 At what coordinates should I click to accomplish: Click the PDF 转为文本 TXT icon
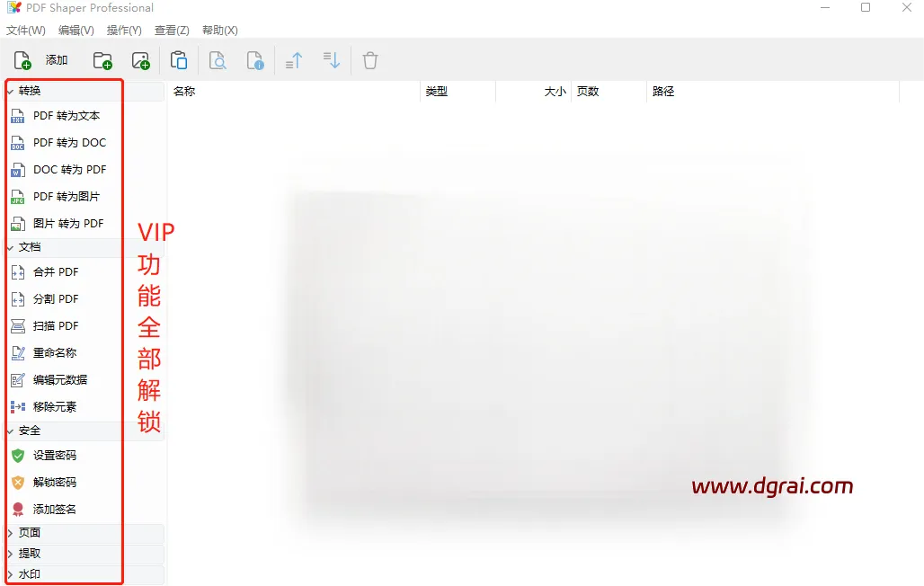[x=18, y=116]
